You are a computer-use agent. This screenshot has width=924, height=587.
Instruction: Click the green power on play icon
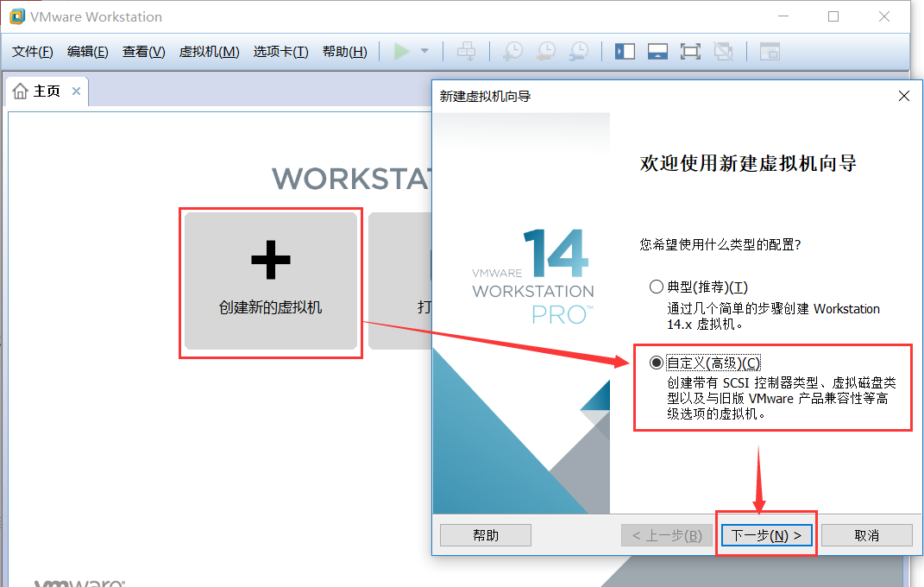pyautogui.click(x=402, y=51)
